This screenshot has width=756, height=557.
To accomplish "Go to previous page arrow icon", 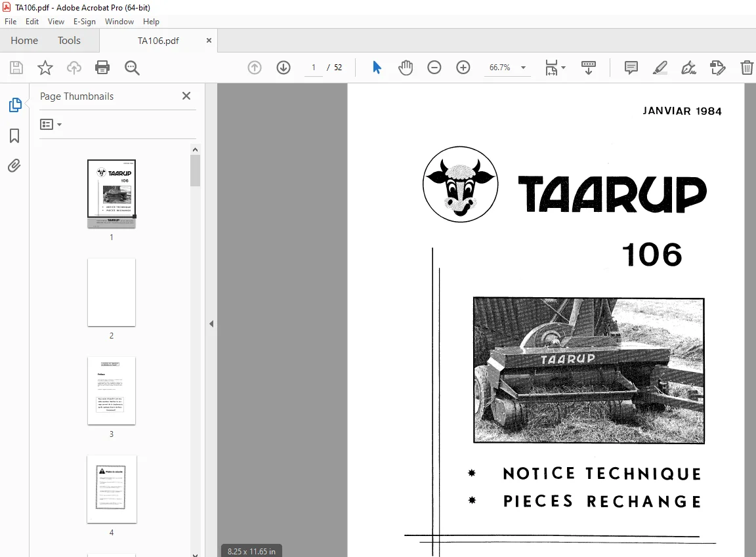I will (255, 68).
